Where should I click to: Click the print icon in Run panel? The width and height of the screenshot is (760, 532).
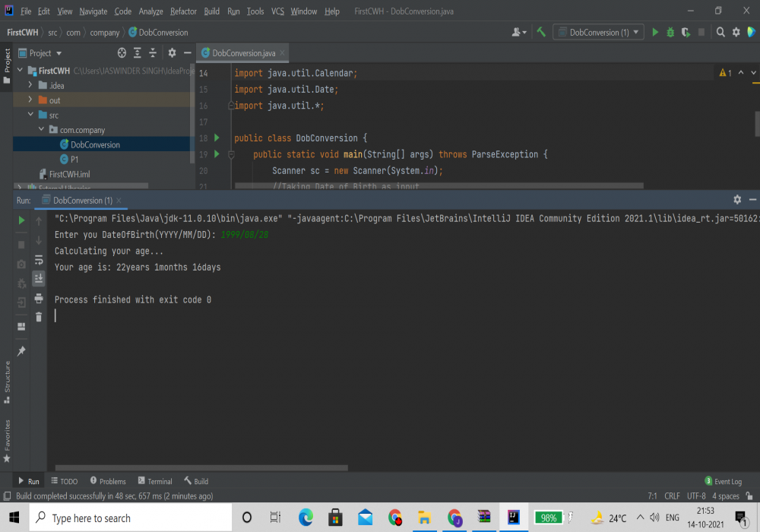[39, 299]
